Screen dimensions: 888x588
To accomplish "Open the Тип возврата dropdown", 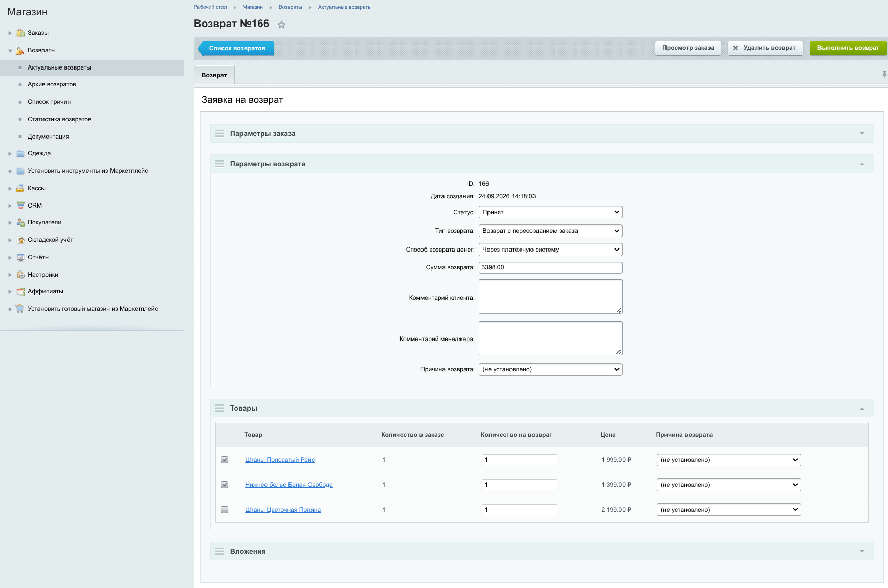I will tap(550, 231).
